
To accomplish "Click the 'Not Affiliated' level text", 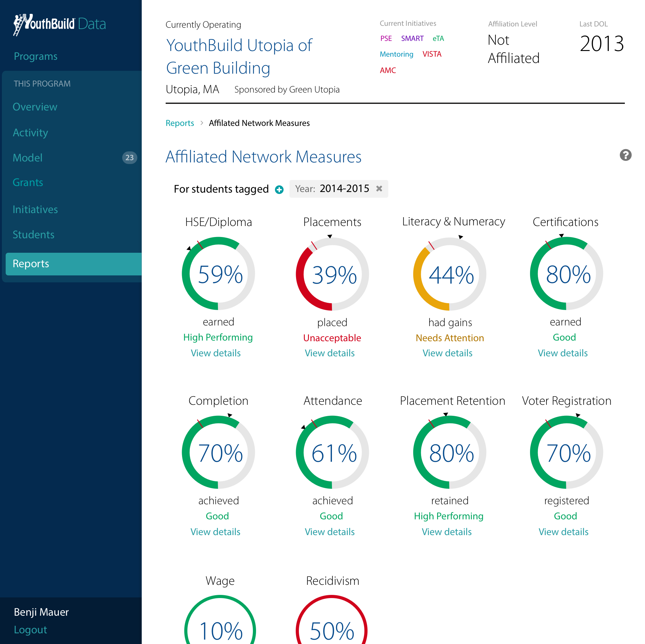I will [x=513, y=49].
